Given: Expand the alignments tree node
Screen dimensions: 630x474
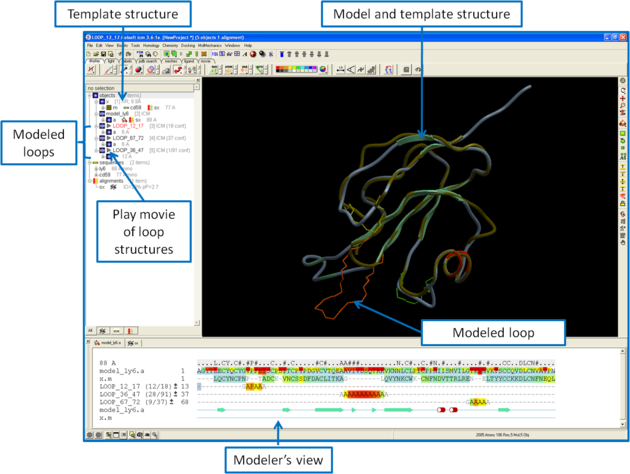Looking at the screenshot, I should (x=89, y=179).
